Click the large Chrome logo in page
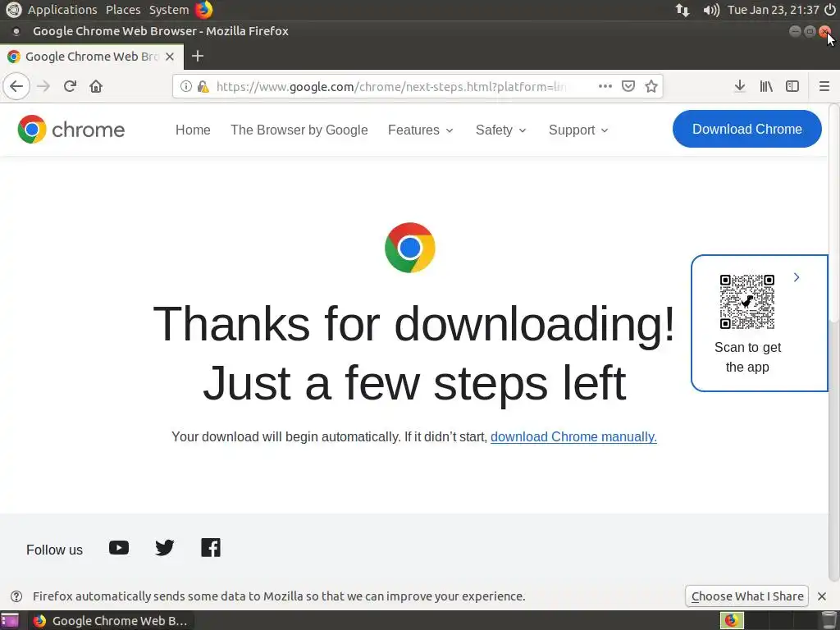Image resolution: width=840 pixels, height=630 pixels. tap(410, 248)
